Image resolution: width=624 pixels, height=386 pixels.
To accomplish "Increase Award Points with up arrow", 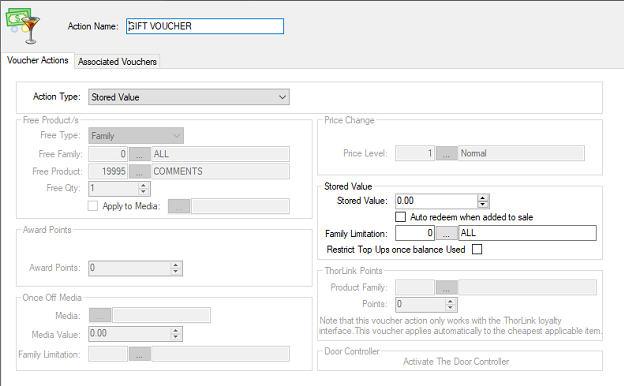I will [x=176, y=265].
